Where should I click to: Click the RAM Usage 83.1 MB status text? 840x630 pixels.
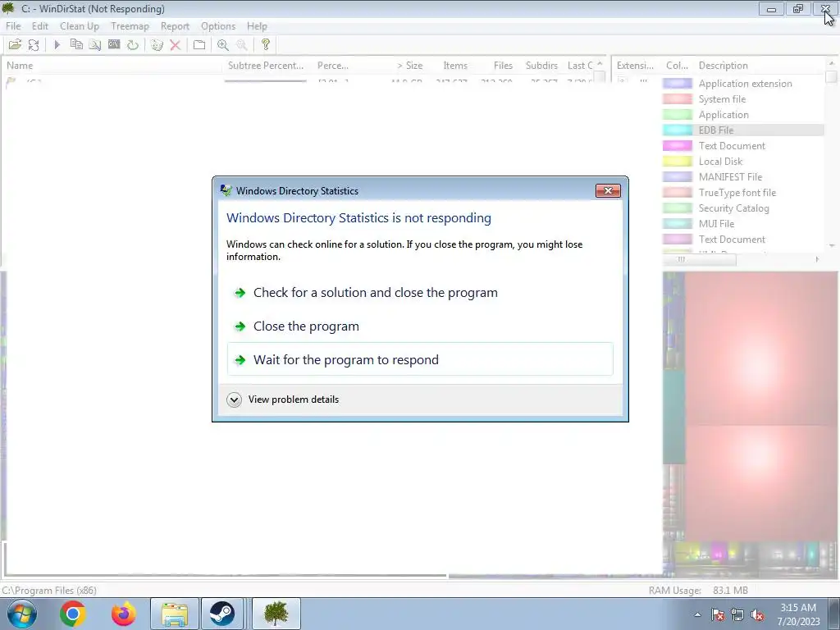[x=698, y=591]
